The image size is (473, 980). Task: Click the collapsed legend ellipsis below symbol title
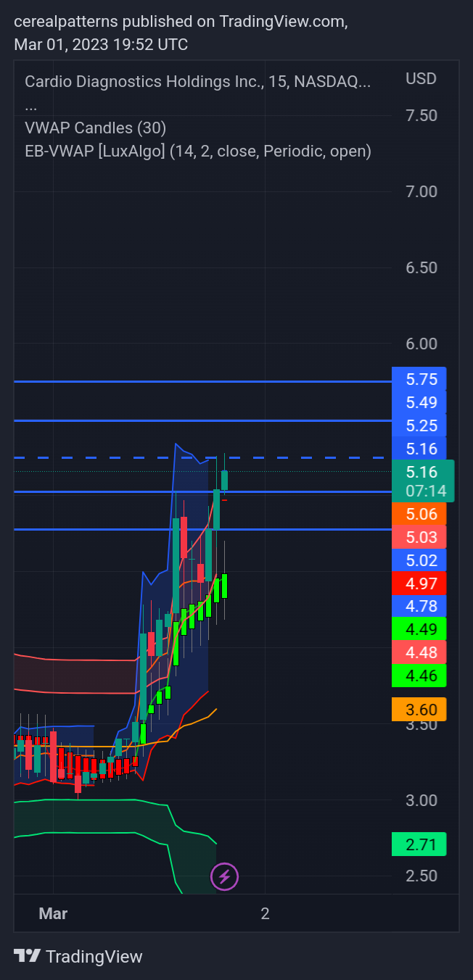pos(31,107)
